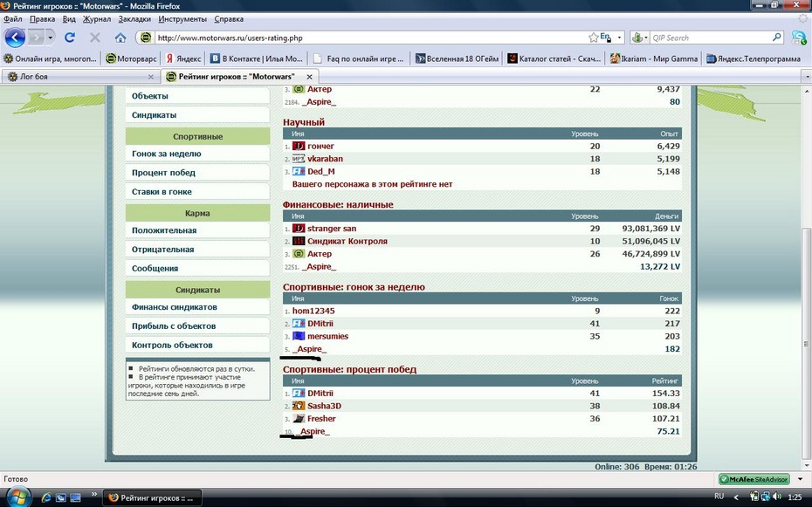This screenshot has width=812, height=507.
Task: Go to the Home page icon
Action: [120, 38]
